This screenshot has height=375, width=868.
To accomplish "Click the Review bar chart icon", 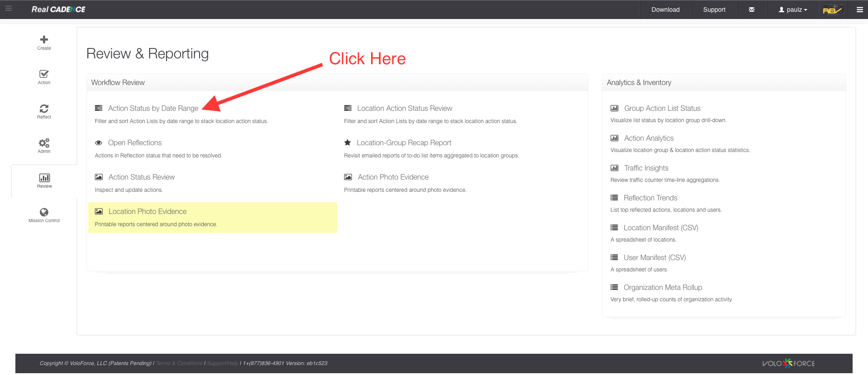I will point(44,178).
